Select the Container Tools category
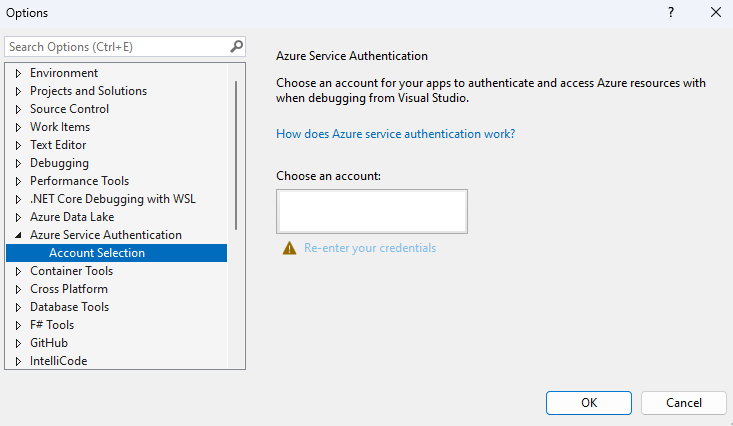 tap(71, 271)
